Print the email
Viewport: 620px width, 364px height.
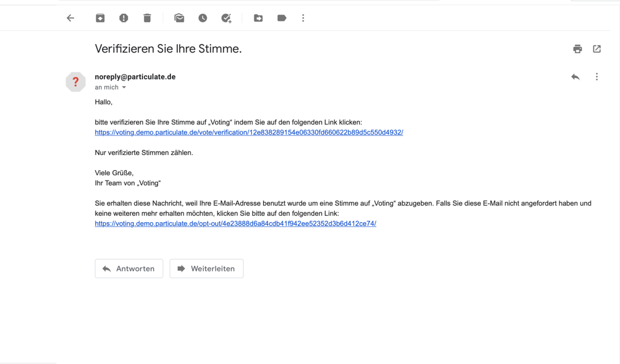click(577, 49)
